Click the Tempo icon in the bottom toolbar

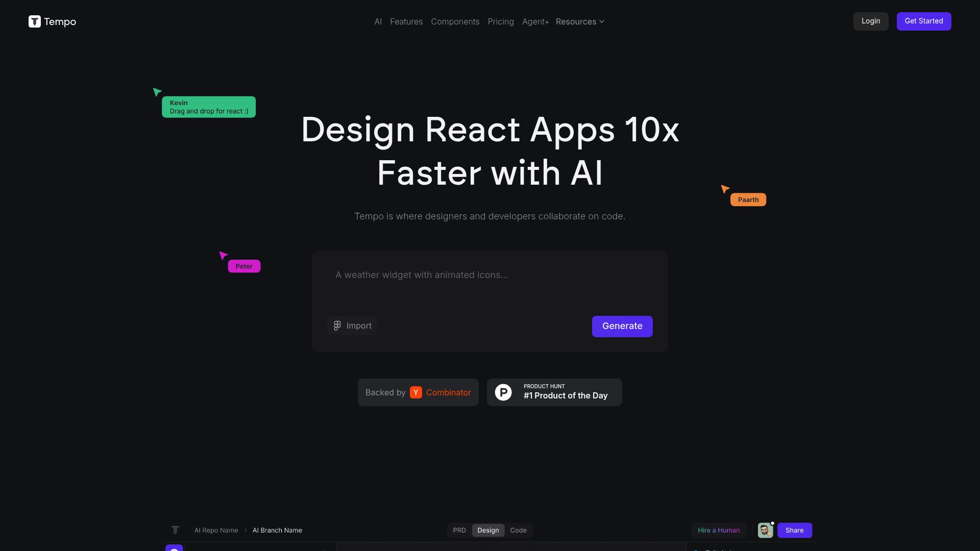pos(175,530)
